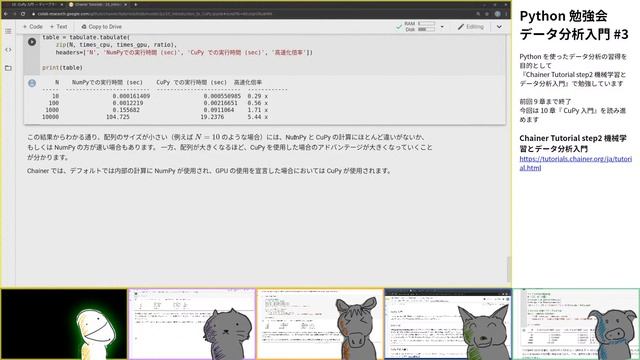This screenshot has height=360, width=640.
Task: Add a new Text cell
Action: tap(59, 27)
